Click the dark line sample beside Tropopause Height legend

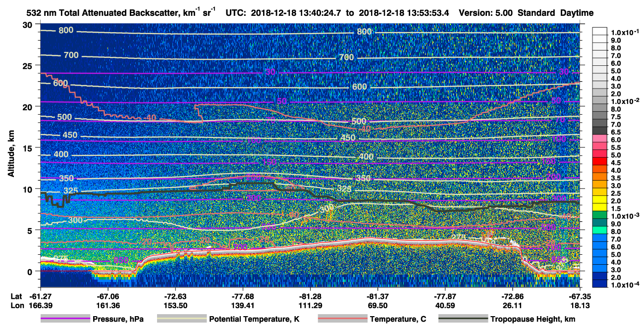463,319
